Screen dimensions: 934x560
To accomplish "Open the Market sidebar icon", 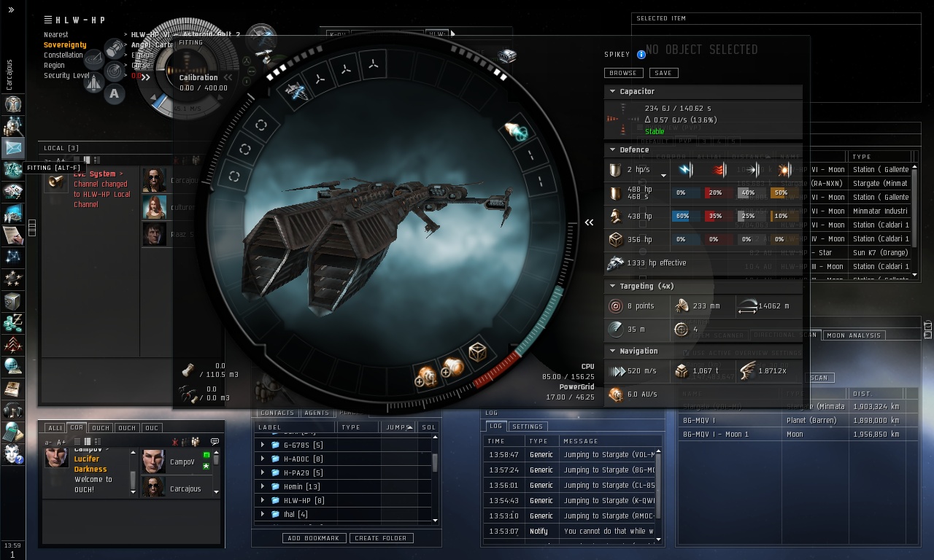I will click(x=13, y=192).
